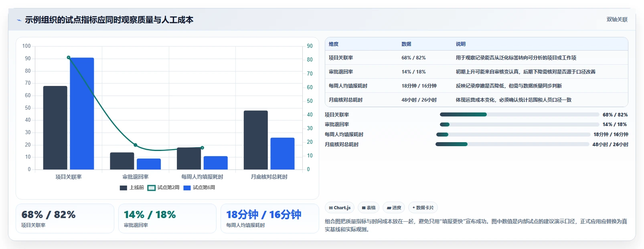Click the 14% / 18% table cell
The height and width of the screenshot is (249, 644).
[x=413, y=72]
